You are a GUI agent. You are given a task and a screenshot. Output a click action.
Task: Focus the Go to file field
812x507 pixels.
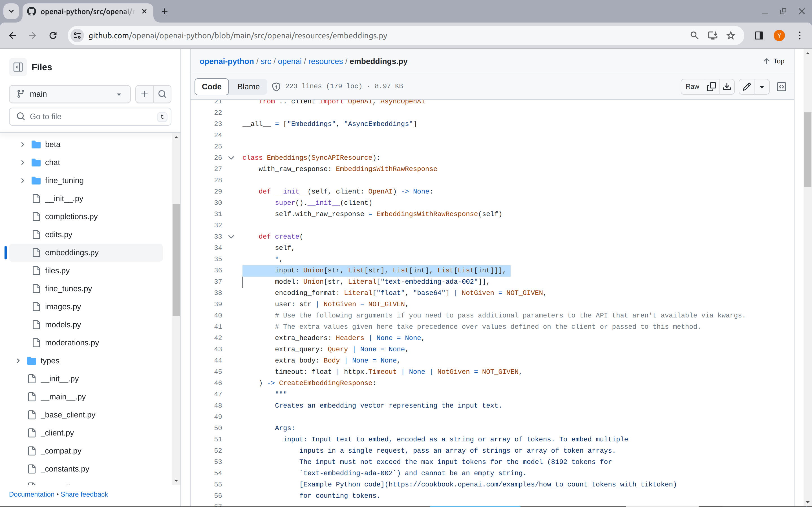pyautogui.click(x=90, y=117)
